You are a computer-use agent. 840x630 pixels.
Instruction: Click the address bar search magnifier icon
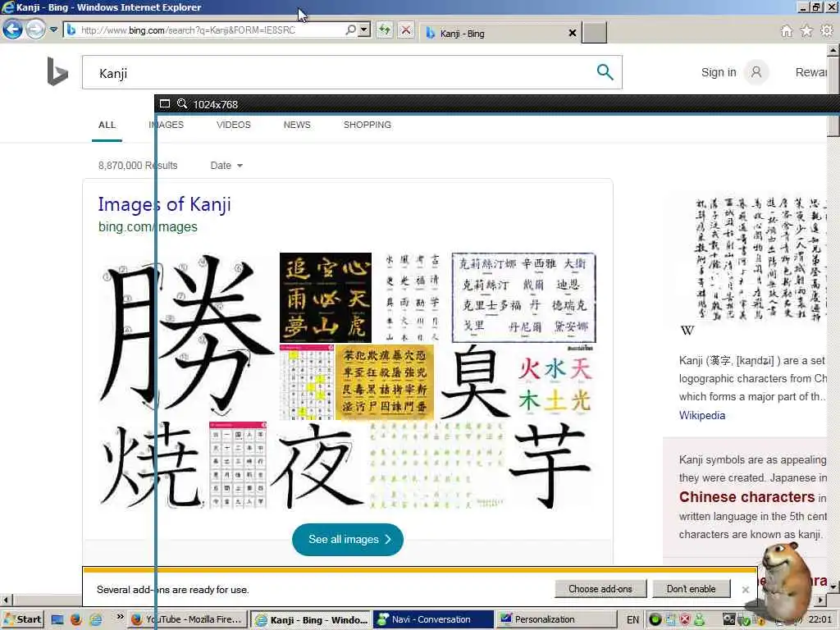(350, 30)
